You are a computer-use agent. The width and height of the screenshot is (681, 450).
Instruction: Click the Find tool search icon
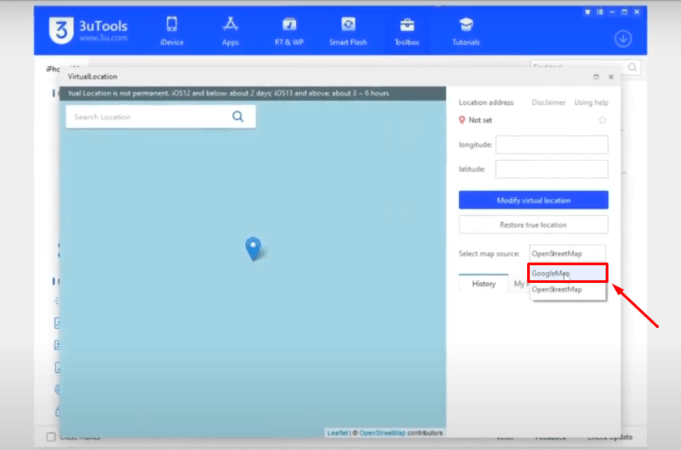(x=632, y=67)
